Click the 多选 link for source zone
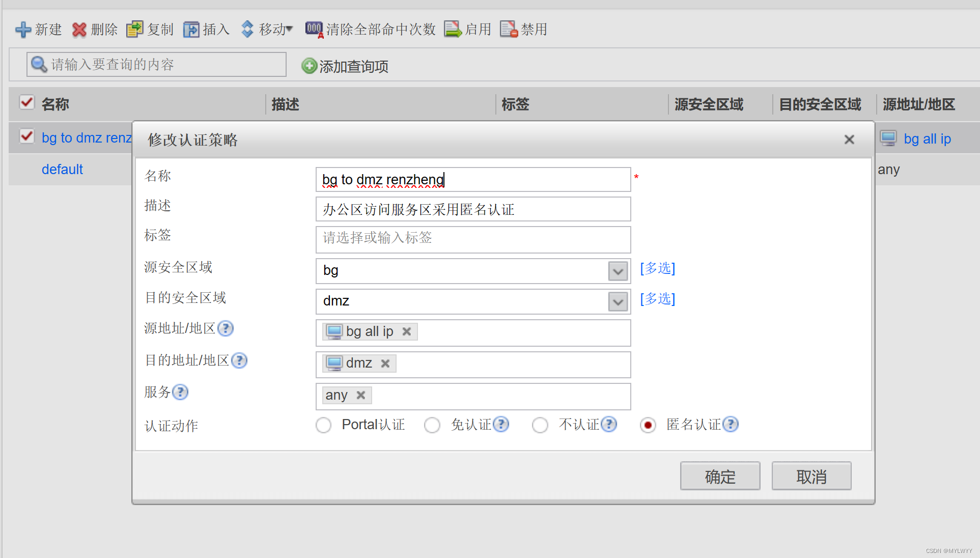The image size is (980, 558). [657, 268]
